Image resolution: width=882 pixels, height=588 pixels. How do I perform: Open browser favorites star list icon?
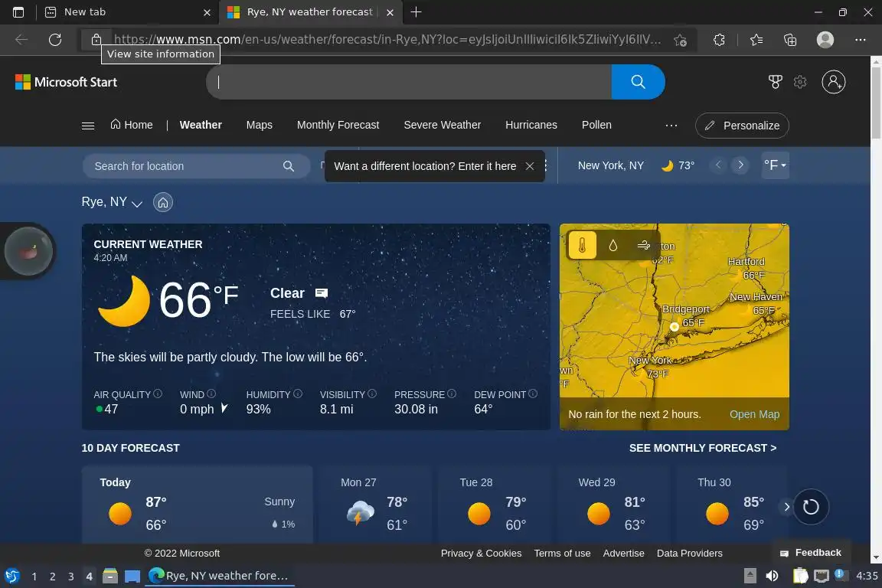click(x=756, y=40)
